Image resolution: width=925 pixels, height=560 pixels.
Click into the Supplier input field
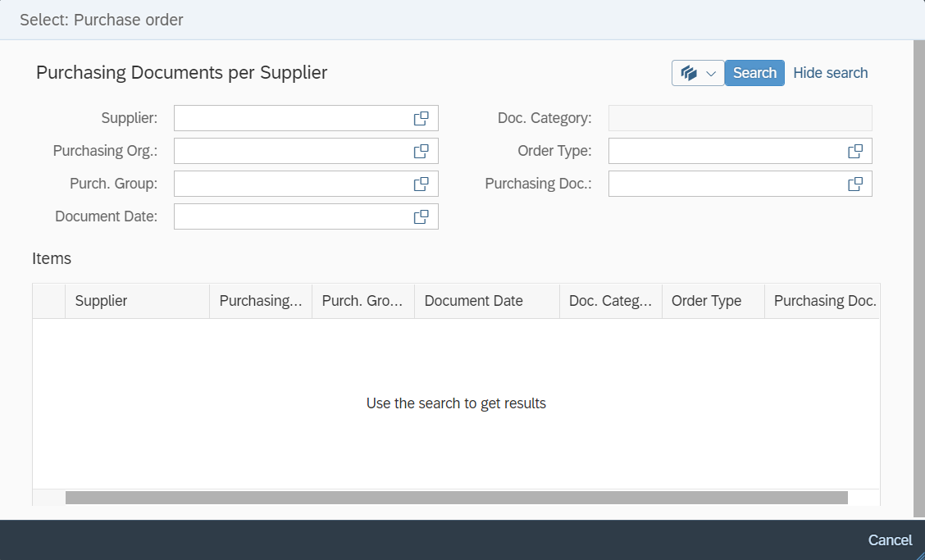click(291, 118)
